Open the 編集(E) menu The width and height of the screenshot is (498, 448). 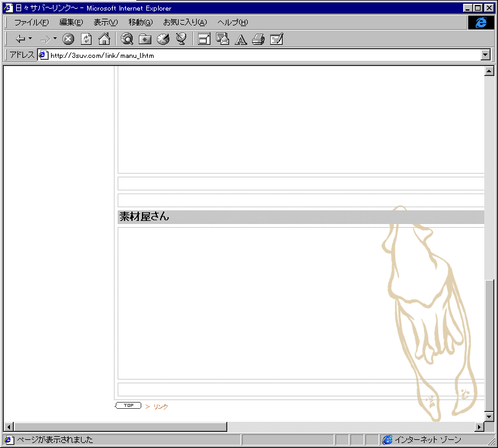click(71, 22)
